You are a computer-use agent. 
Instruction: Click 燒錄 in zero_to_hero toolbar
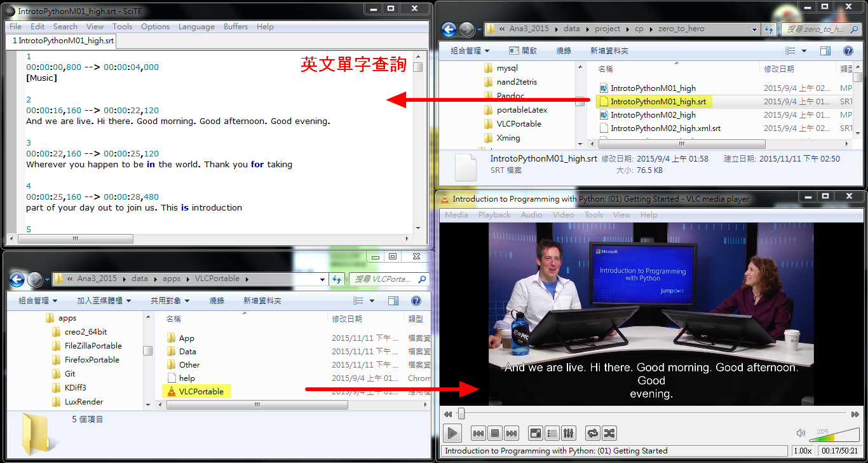(564, 51)
